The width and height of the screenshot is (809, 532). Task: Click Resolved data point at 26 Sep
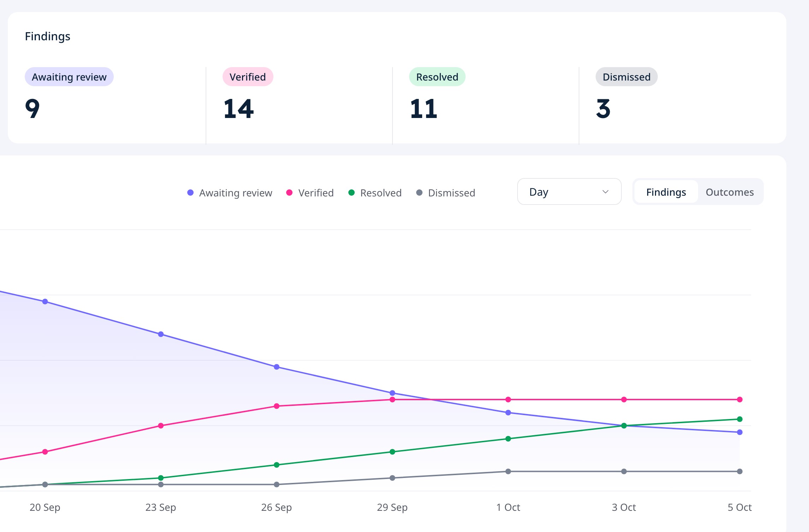[277, 465]
